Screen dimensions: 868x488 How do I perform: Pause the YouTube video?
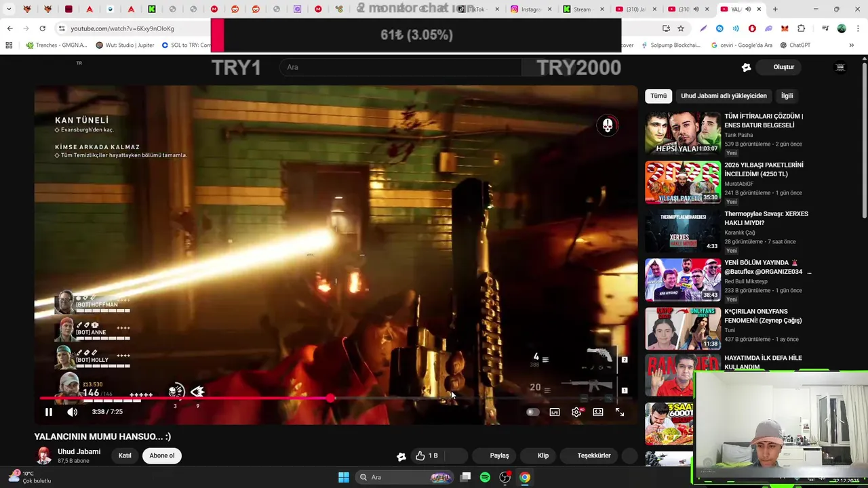(x=49, y=412)
